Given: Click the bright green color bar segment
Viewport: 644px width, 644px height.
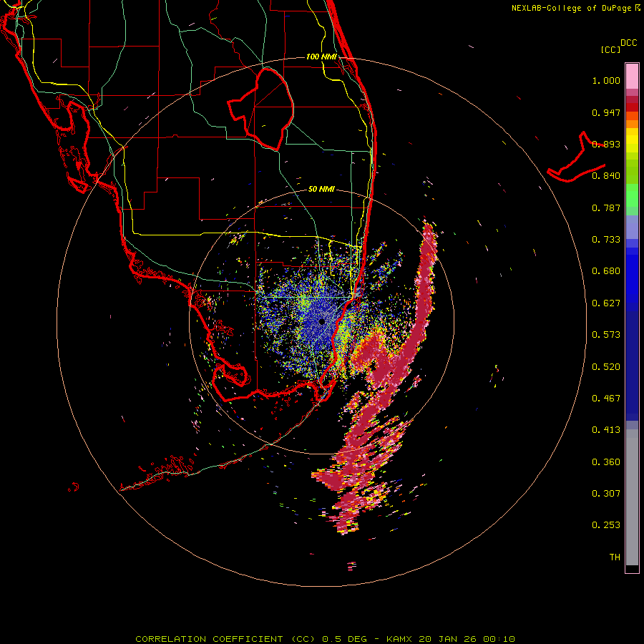Looking at the screenshot, I should click(632, 195).
